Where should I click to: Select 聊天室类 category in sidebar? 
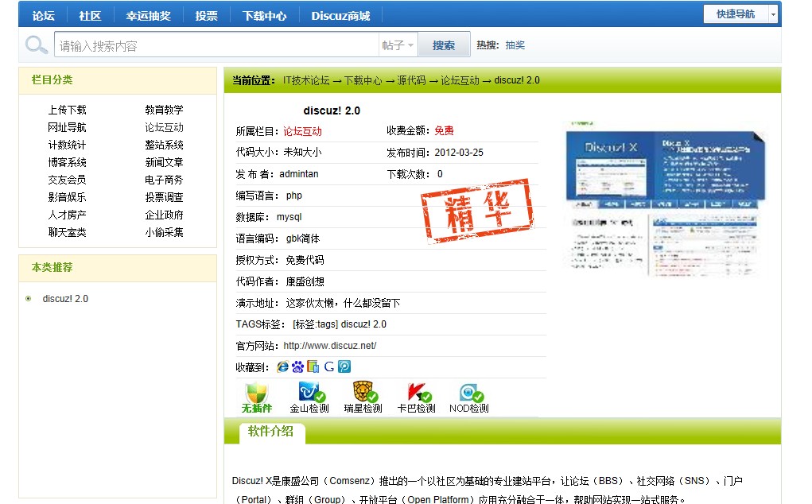tap(68, 232)
